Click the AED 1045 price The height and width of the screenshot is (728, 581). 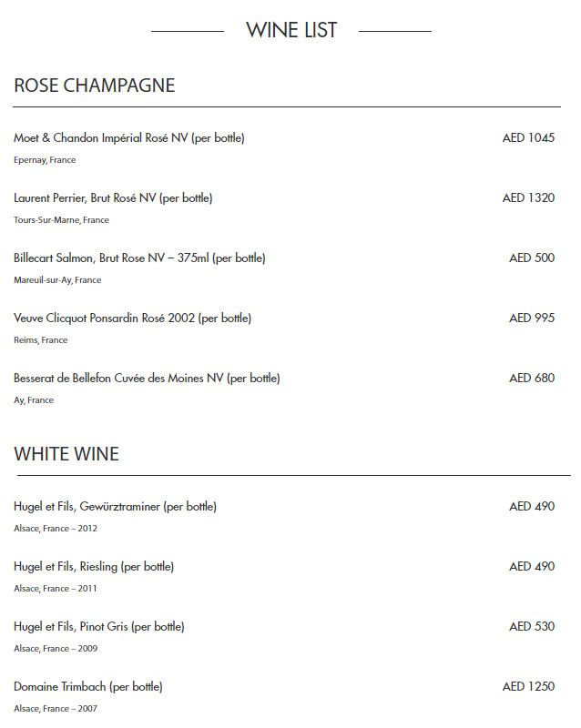[528, 138]
